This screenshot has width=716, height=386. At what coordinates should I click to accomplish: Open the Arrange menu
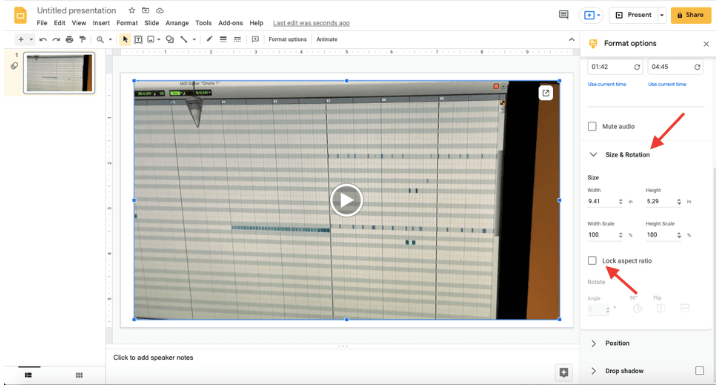point(177,23)
